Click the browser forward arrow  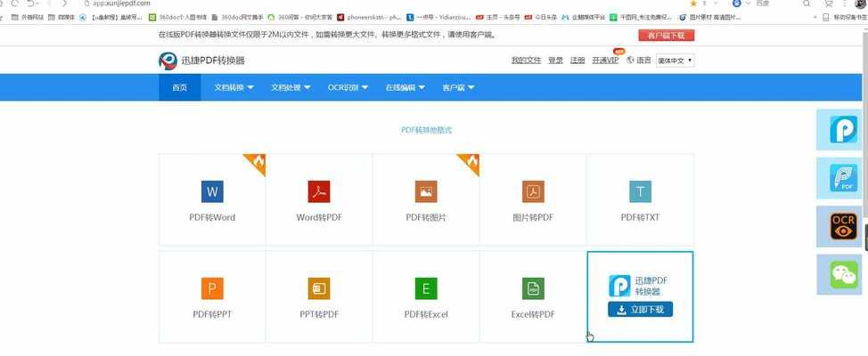[x=65, y=4]
